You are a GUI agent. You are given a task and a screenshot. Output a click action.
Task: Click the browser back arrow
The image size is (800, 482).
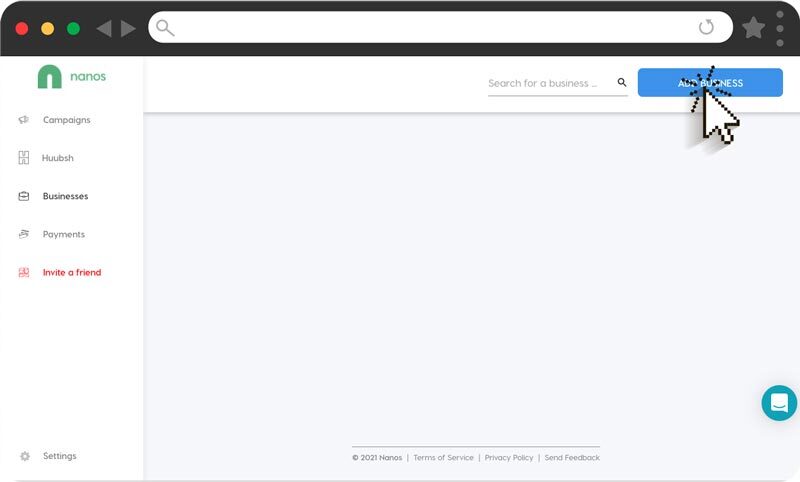coord(104,28)
